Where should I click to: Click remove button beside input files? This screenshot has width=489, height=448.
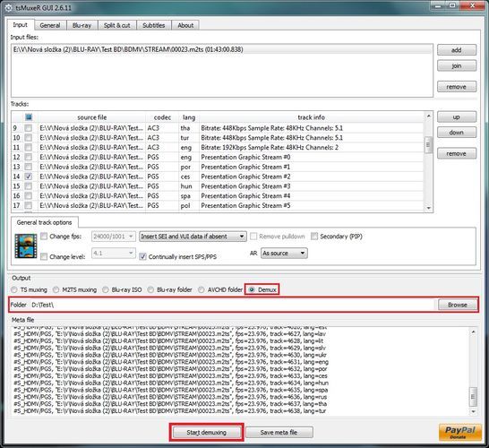pos(457,87)
